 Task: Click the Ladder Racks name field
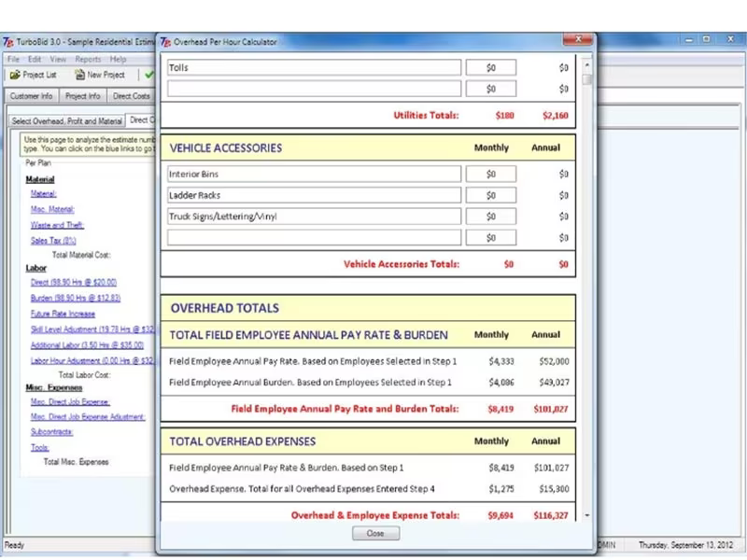[314, 195]
